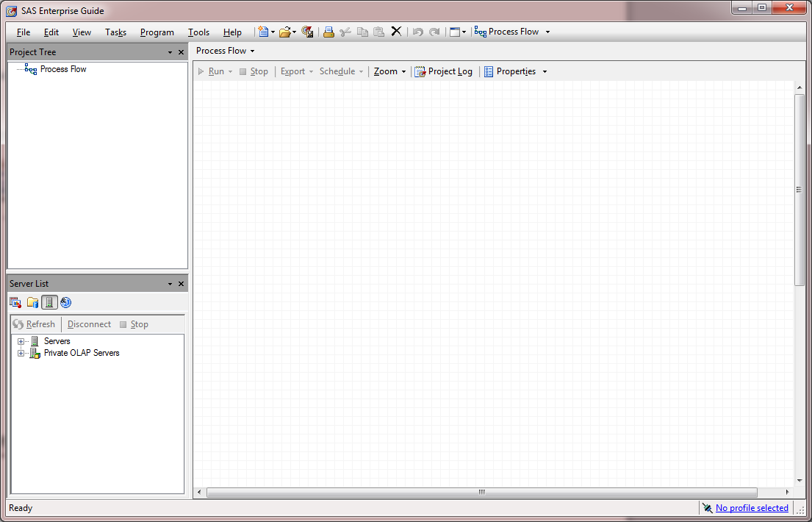Click the 'No profile selected' link
This screenshot has width=812, height=522.
(752, 508)
